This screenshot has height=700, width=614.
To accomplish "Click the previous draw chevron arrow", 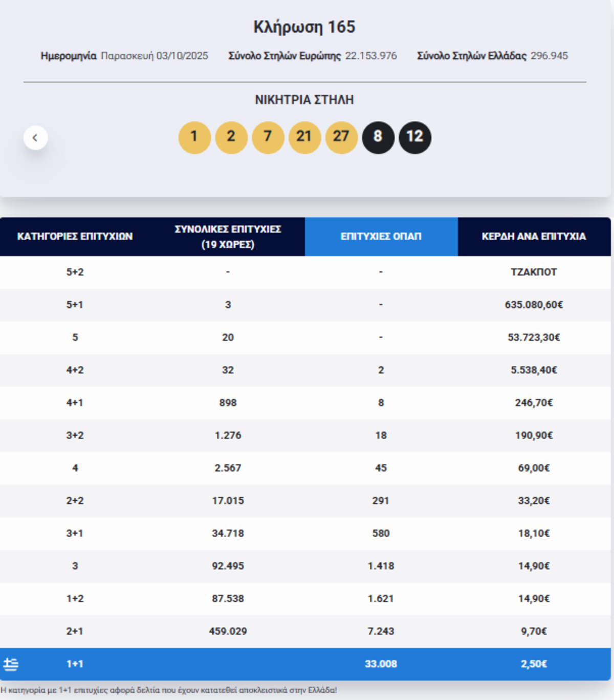I will pyautogui.click(x=35, y=138).
